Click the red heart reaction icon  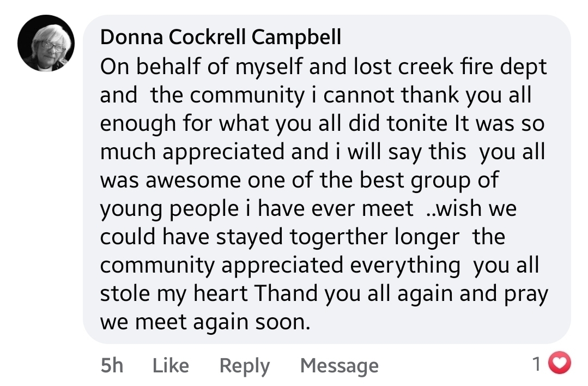pyautogui.click(x=559, y=363)
